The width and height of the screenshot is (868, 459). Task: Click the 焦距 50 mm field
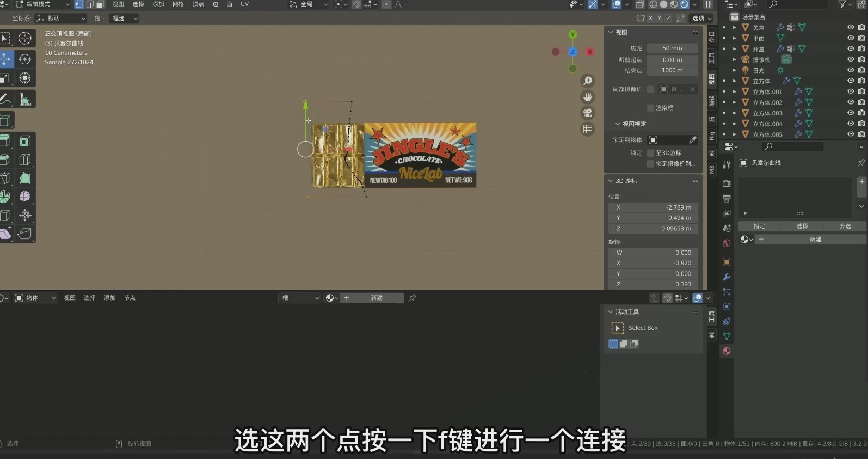point(672,48)
